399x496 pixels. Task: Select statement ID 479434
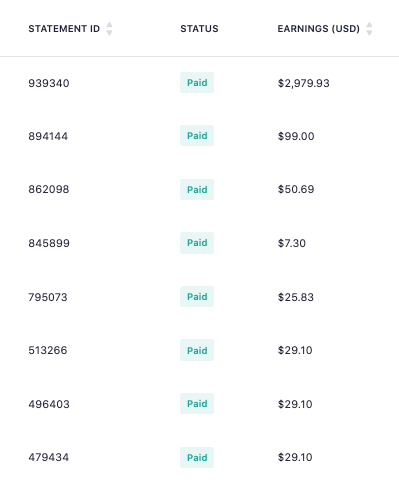(49, 457)
